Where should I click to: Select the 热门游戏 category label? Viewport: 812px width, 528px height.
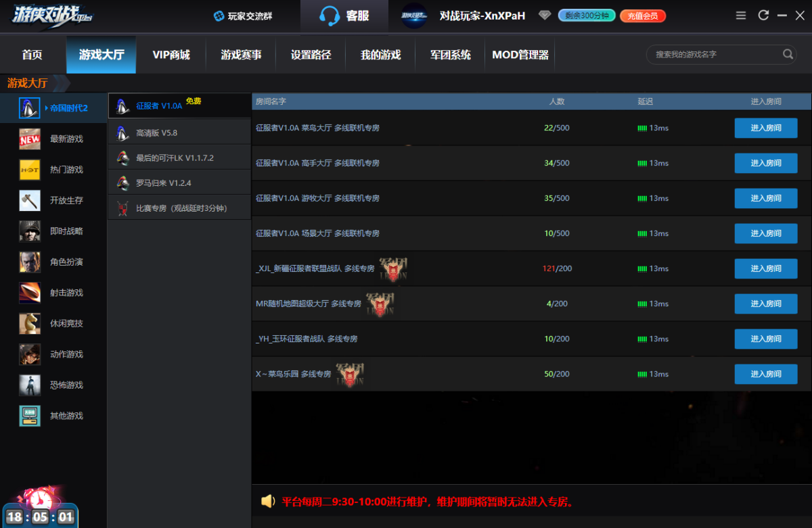(66, 170)
